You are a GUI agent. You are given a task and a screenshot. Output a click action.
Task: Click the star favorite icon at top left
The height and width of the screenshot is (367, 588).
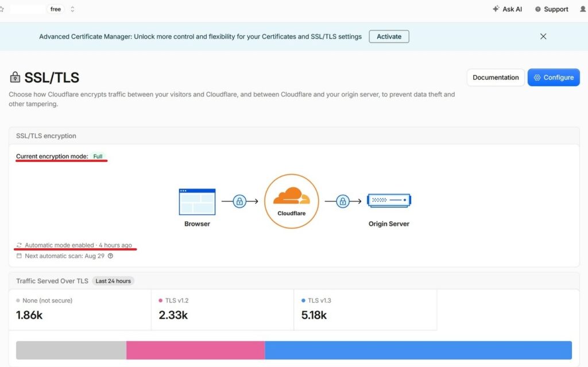(x=2, y=9)
